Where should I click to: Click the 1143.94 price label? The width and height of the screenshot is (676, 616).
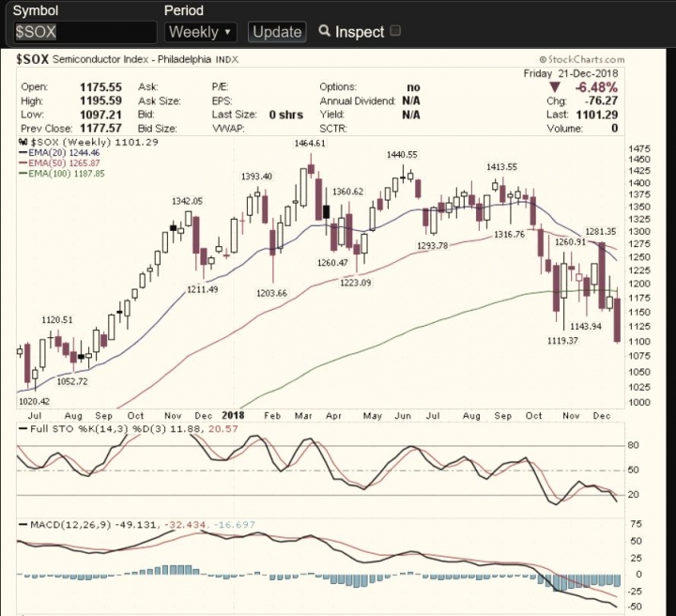[x=586, y=327]
